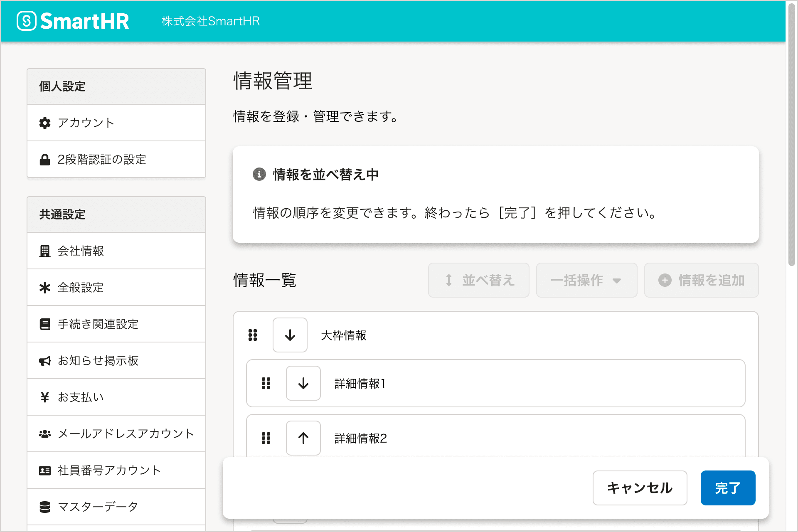Open account settings via the gear icon

point(44,123)
